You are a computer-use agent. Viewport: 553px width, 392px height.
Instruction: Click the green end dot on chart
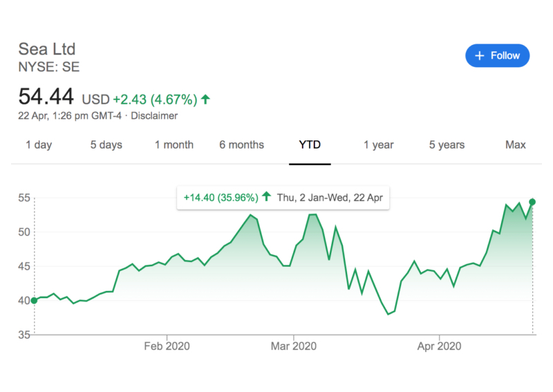[x=532, y=202]
